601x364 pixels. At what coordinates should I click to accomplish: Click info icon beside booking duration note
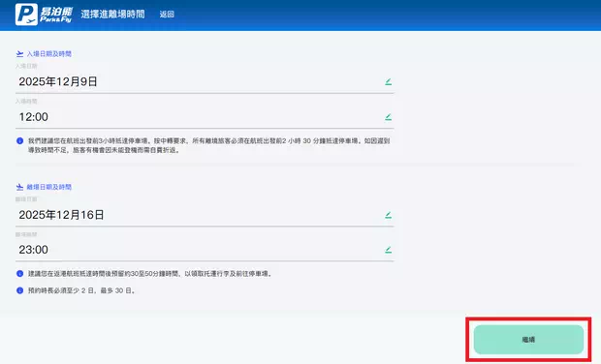(x=20, y=290)
